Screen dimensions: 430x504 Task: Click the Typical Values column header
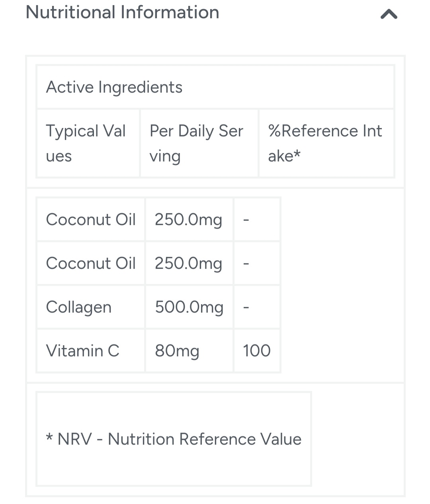(86, 143)
